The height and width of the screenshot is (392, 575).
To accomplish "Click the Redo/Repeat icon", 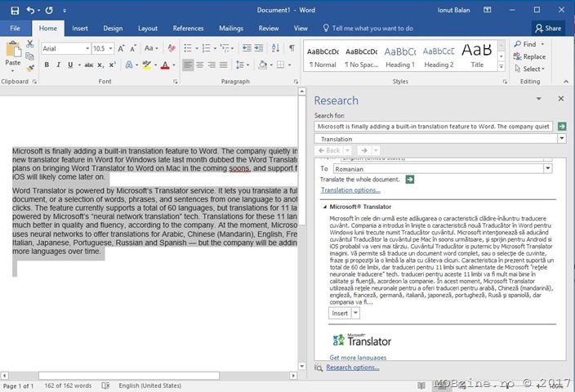I will 49,11.
